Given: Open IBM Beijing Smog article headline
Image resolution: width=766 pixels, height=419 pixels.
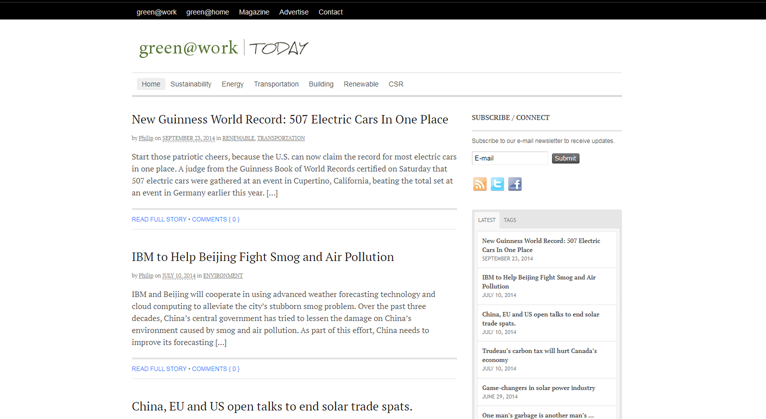Looking at the screenshot, I should pos(263,257).
